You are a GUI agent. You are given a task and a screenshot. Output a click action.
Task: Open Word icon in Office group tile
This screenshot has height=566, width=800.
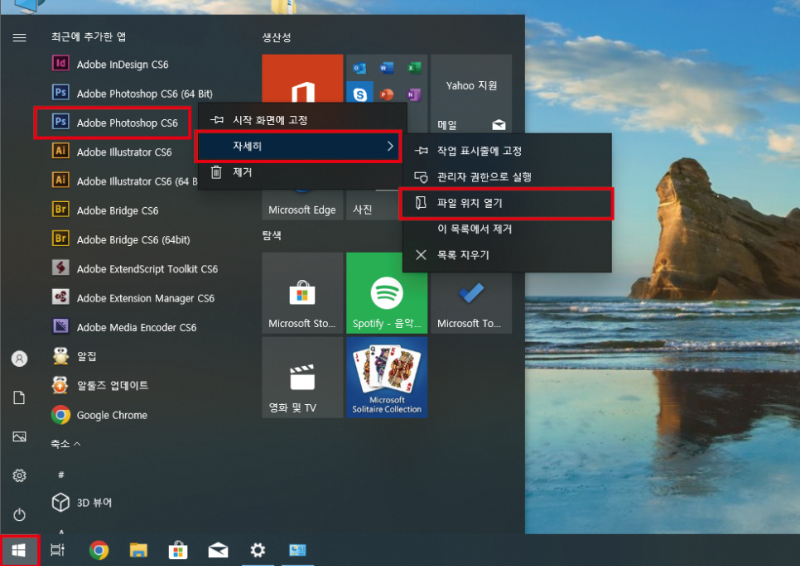click(x=387, y=67)
